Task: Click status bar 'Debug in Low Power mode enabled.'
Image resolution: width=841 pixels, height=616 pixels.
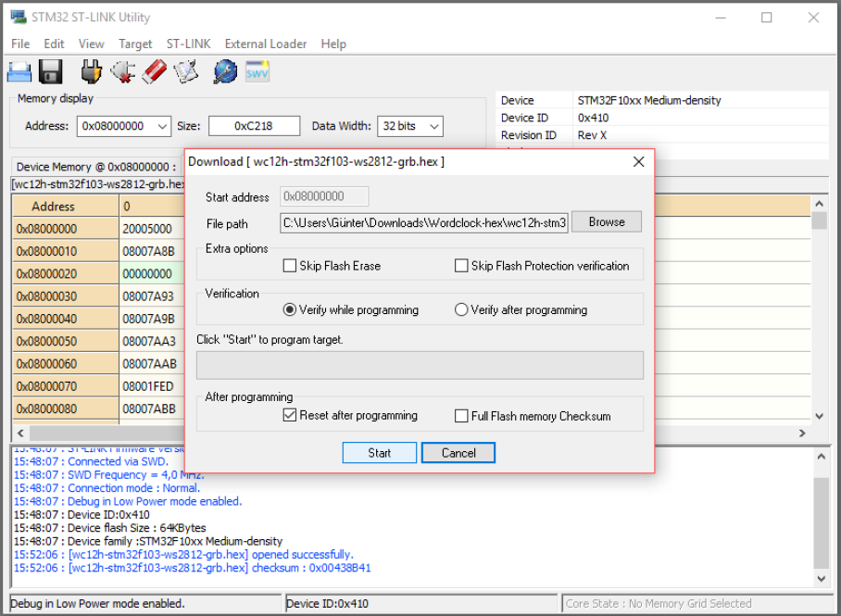Action: (x=97, y=604)
